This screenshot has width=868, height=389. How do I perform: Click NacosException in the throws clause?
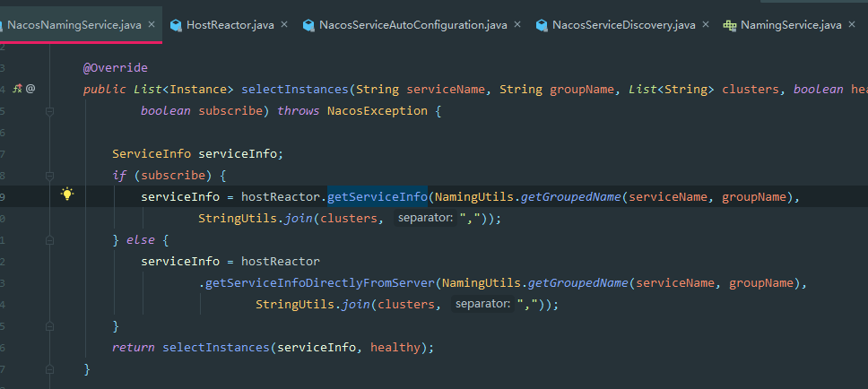pos(378,110)
